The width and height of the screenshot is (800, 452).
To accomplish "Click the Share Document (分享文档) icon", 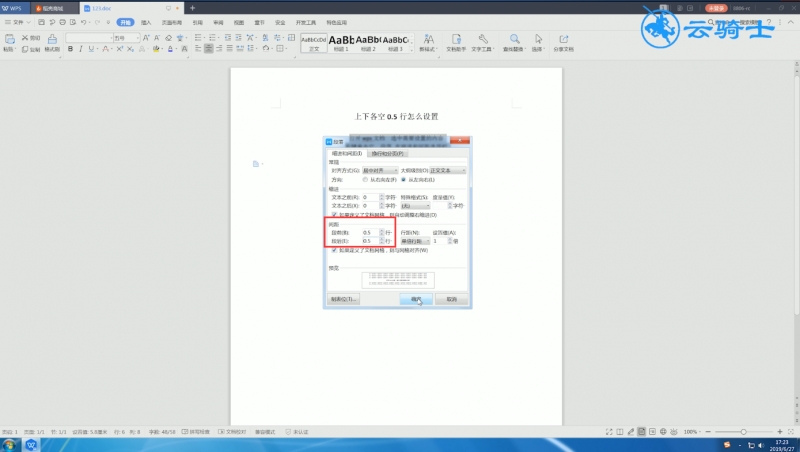I will point(563,39).
